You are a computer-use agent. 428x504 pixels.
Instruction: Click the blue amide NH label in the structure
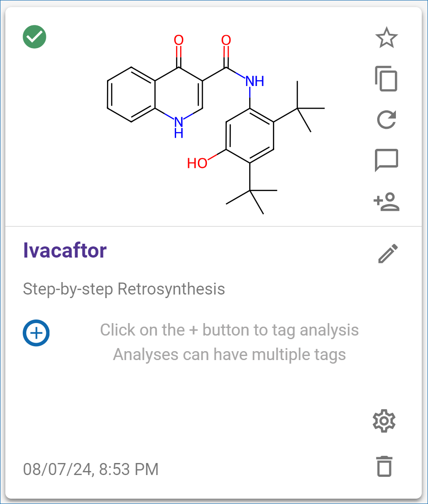coord(255,81)
